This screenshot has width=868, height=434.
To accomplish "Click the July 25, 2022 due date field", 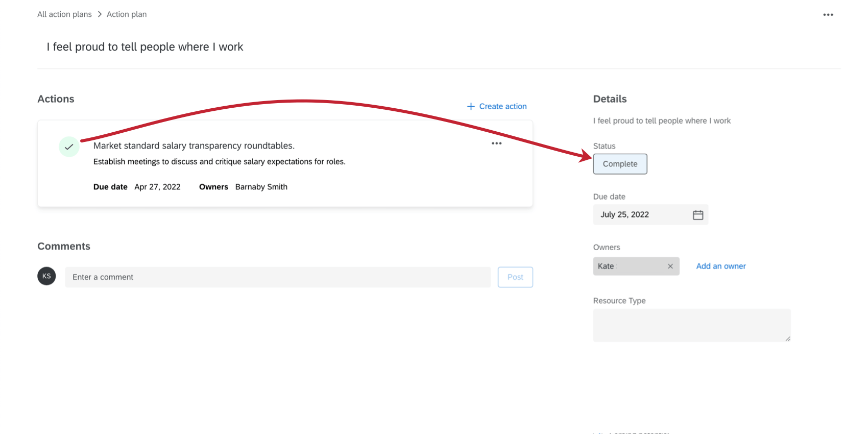I will coord(650,214).
